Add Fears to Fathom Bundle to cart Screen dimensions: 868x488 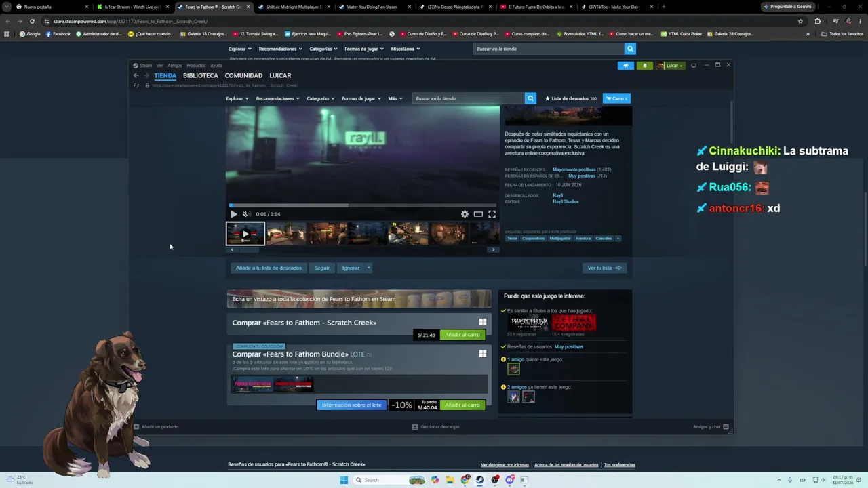point(462,405)
